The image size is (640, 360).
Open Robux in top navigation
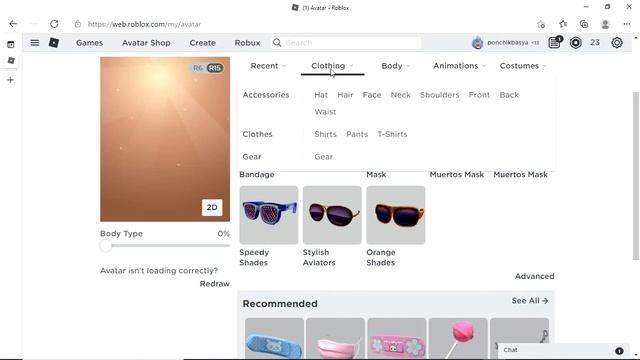tap(247, 43)
